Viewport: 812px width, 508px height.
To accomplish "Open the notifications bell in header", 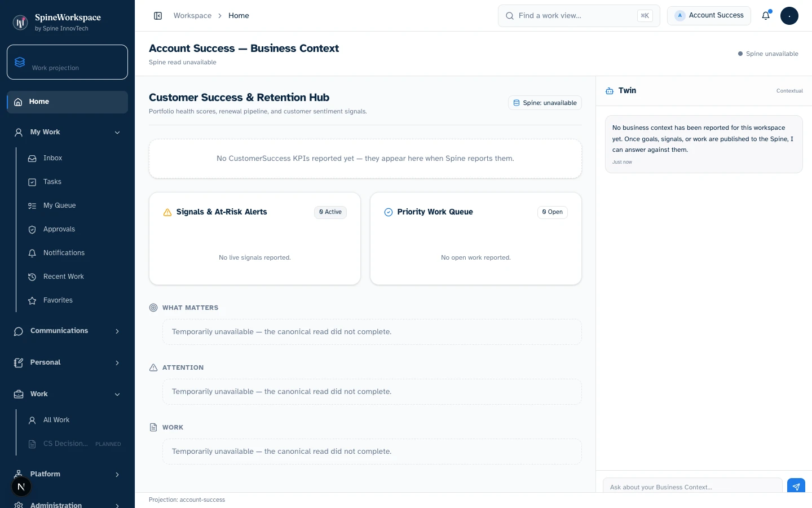I will coord(766,16).
